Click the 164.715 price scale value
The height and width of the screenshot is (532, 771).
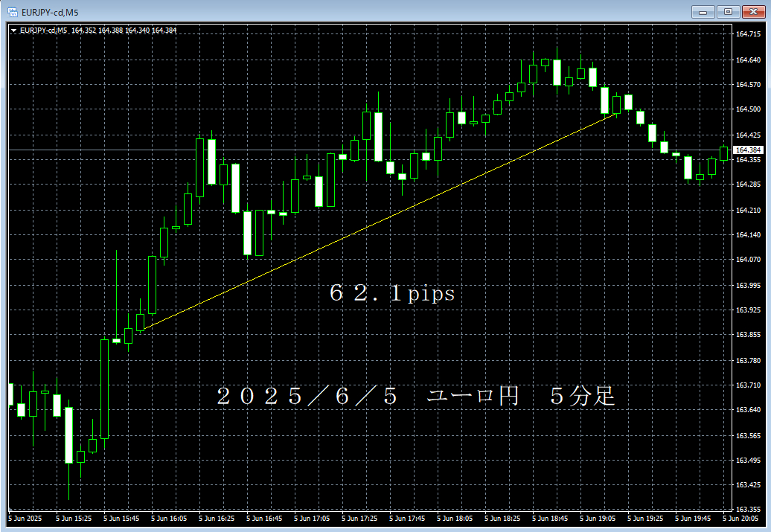tap(748, 34)
